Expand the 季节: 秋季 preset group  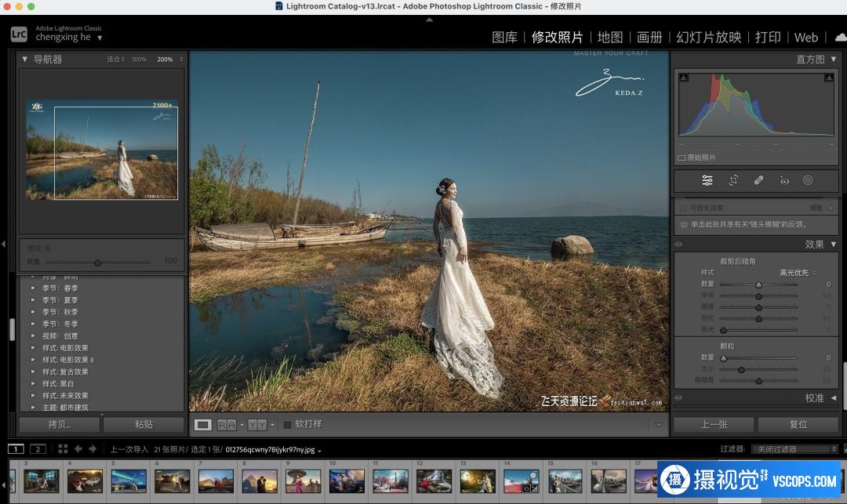pyautogui.click(x=33, y=312)
